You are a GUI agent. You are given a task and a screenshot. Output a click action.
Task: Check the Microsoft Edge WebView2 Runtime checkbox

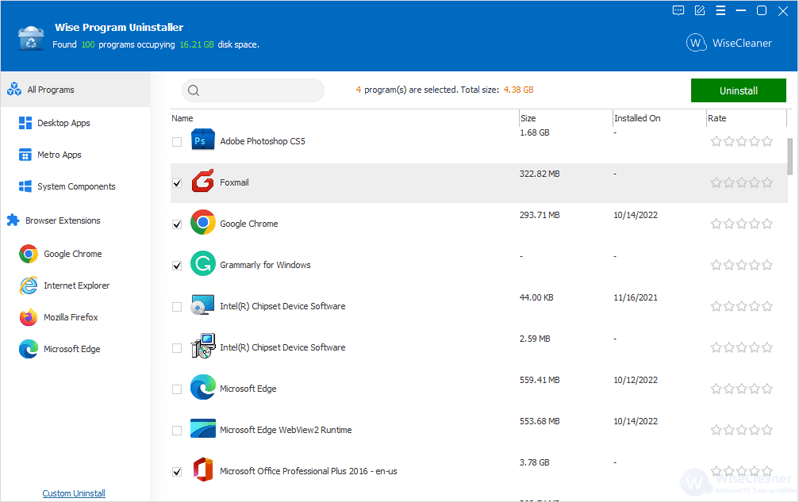pos(177,431)
